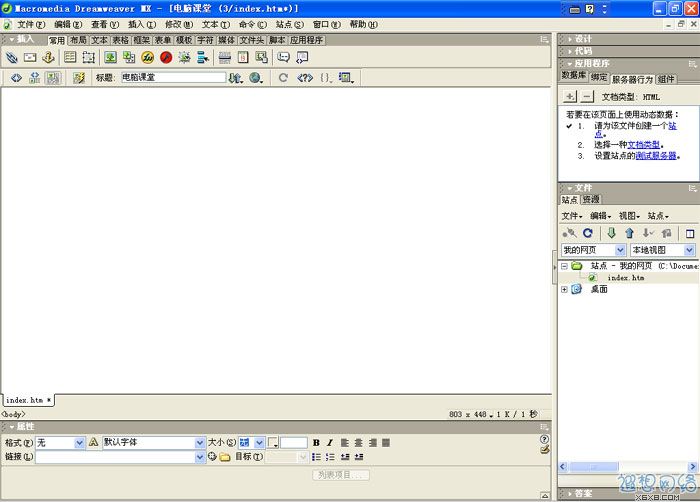This screenshot has height=502, width=700.
Task: Switch to the 表格 insert tab
Action: 120,40
